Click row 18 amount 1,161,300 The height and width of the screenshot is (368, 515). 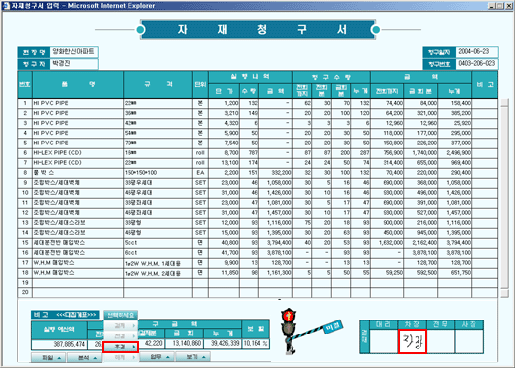pos(275,273)
